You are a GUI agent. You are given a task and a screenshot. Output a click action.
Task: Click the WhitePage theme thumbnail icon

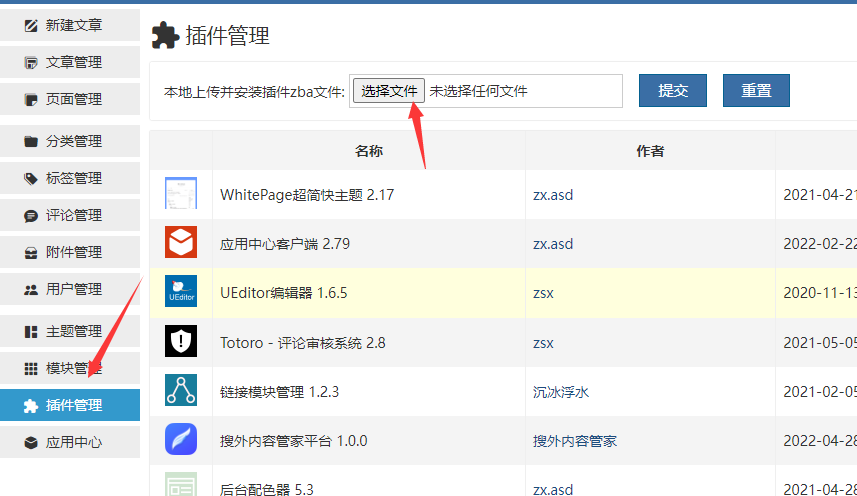(181, 194)
